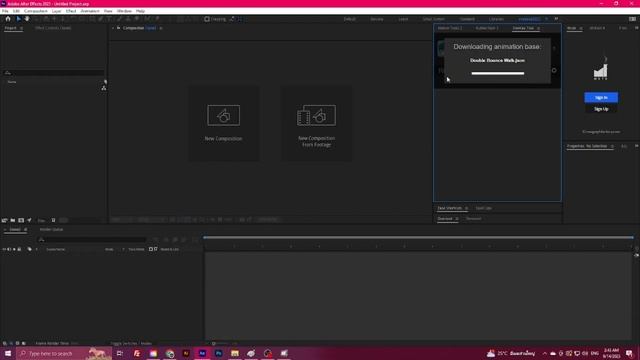
Task: Open the Composition menu
Action: 36,11
